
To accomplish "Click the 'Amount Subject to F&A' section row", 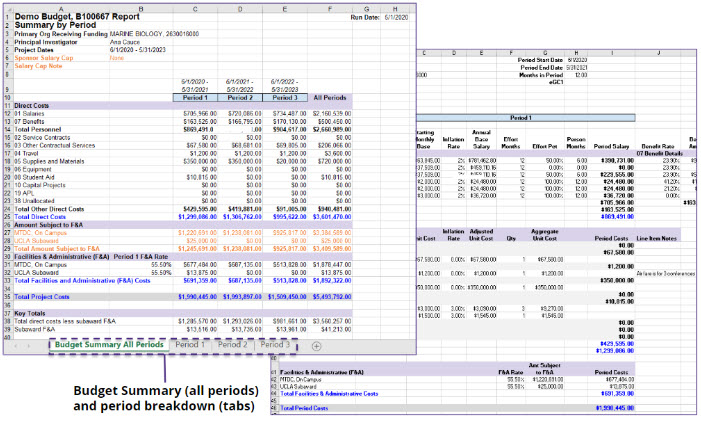I will pos(182,225).
